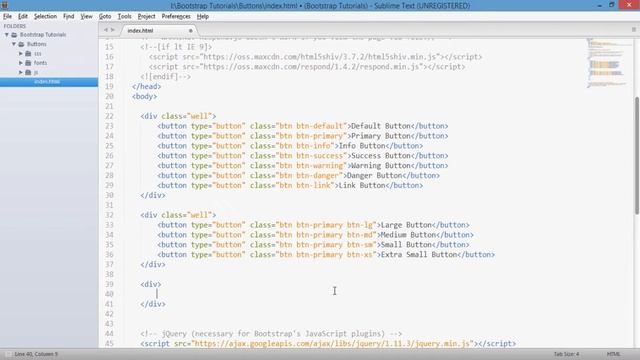Place cursor on "Primary Button" text
The width and height of the screenshot is (640, 360).
381,136
